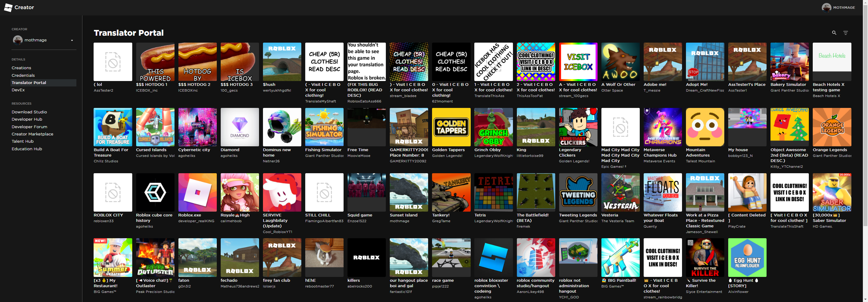The width and height of the screenshot is (868, 302).
Task: Click the "killers" game title
Action: (354, 281)
